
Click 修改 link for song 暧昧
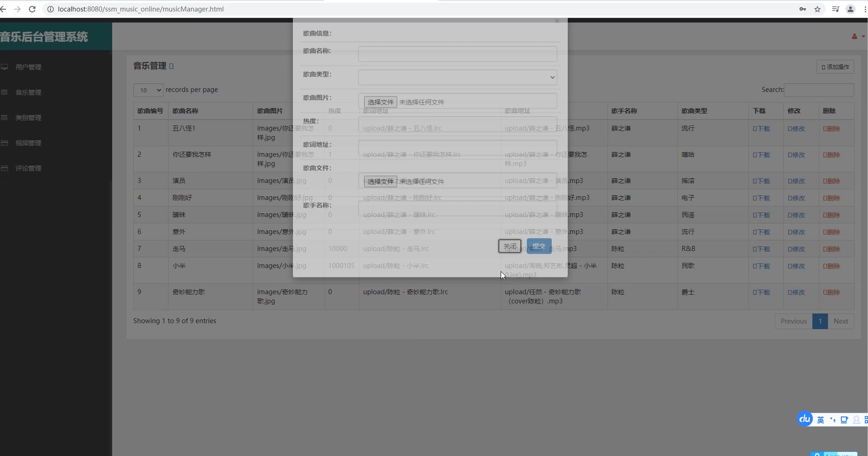click(x=796, y=215)
